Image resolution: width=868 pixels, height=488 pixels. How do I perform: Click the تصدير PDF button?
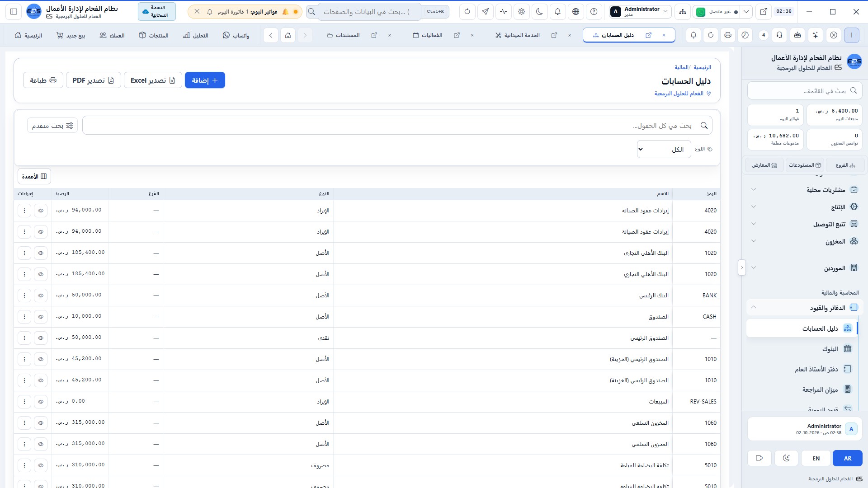[93, 80]
